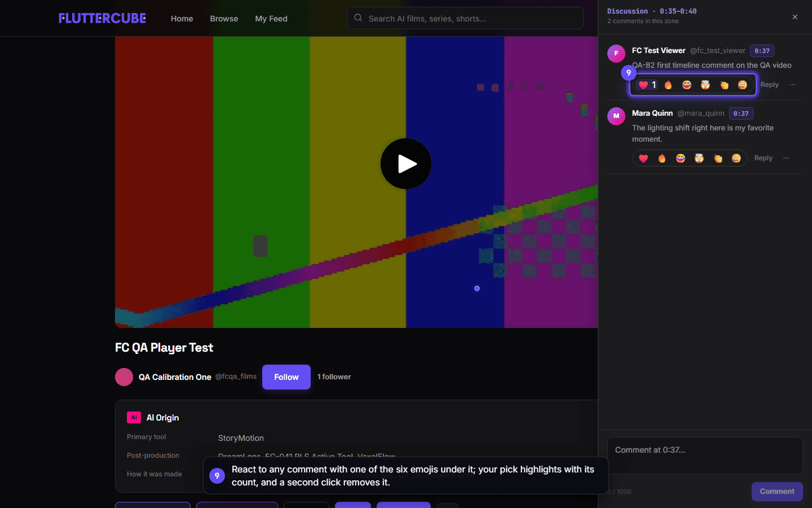Viewport: 812px width, 508px height.
Task: React with fire on Mara Quinn's comment
Action: [662, 158]
